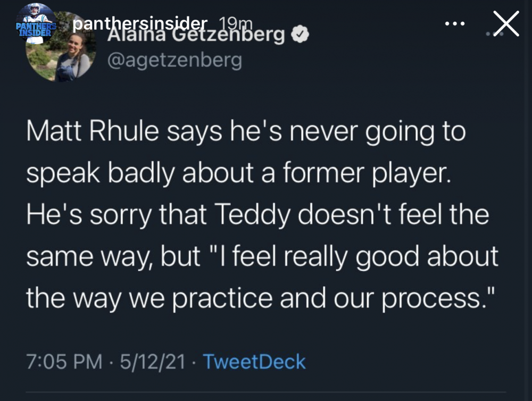The width and height of the screenshot is (532, 401).
Task: Open the story's three-dot options menu
Action: coord(455,23)
